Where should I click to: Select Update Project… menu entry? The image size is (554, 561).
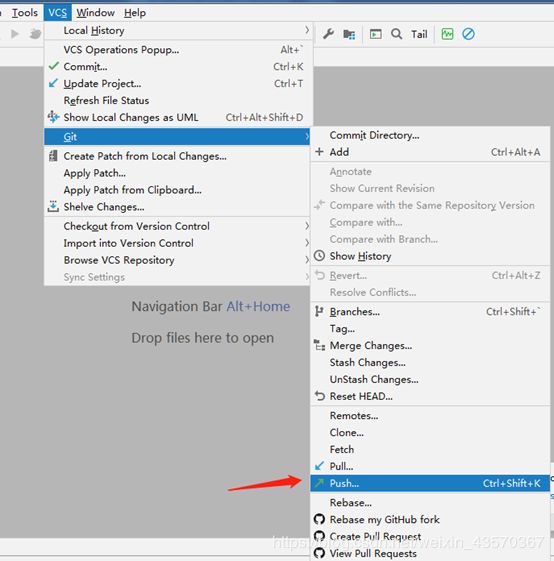click(178, 83)
